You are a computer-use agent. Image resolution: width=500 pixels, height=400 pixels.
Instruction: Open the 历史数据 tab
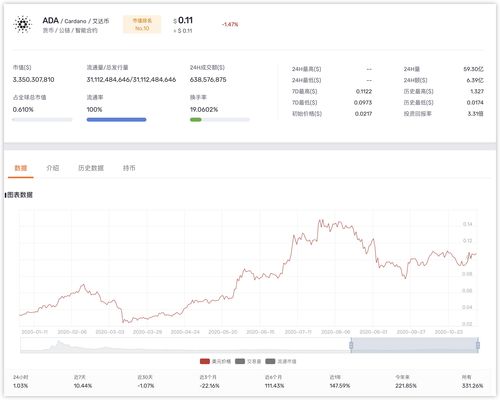(91, 168)
